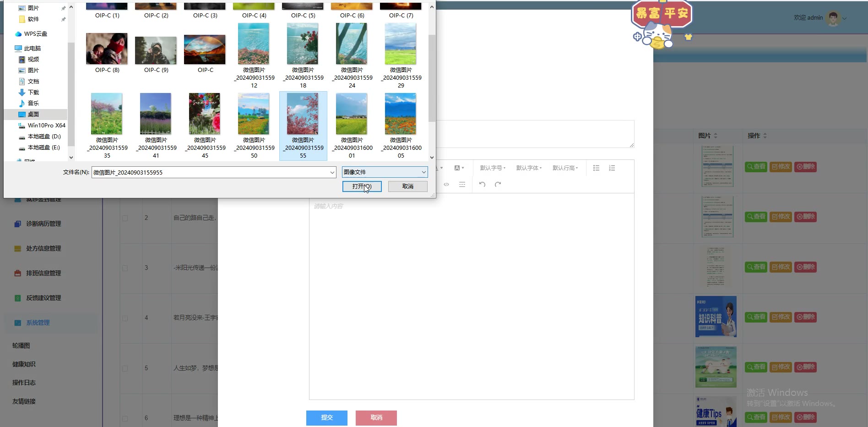The height and width of the screenshot is (427, 868).
Task: Click the ordered numbered list icon
Action: 612,168
